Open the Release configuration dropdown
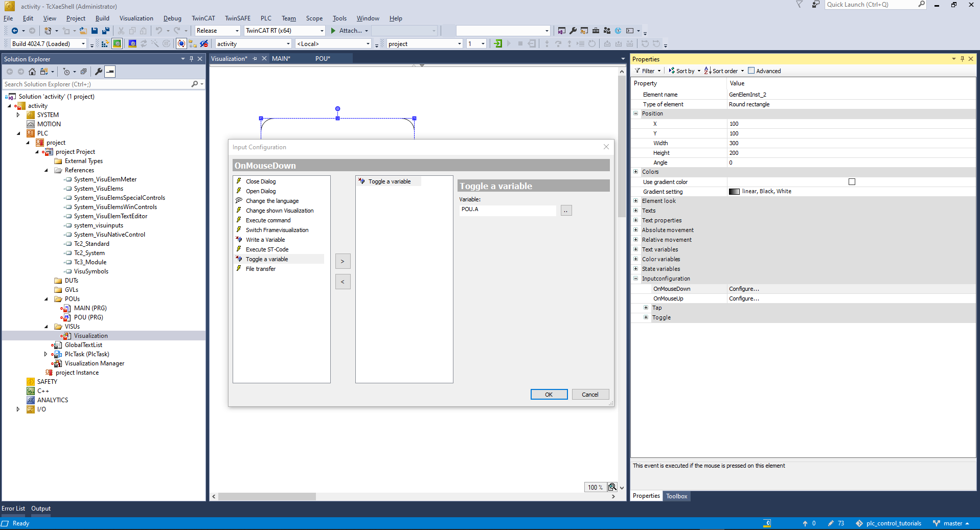 point(237,31)
